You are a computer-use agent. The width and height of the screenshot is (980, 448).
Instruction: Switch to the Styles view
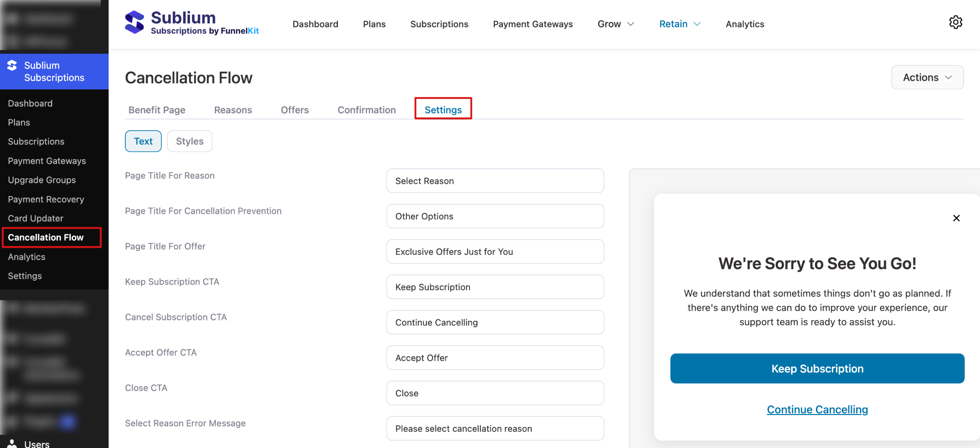click(x=189, y=142)
